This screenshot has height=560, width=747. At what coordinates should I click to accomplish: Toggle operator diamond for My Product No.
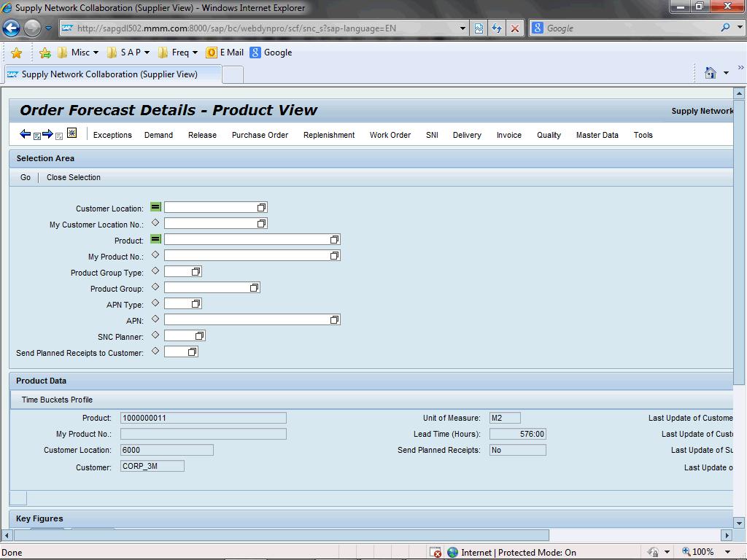[x=155, y=254]
